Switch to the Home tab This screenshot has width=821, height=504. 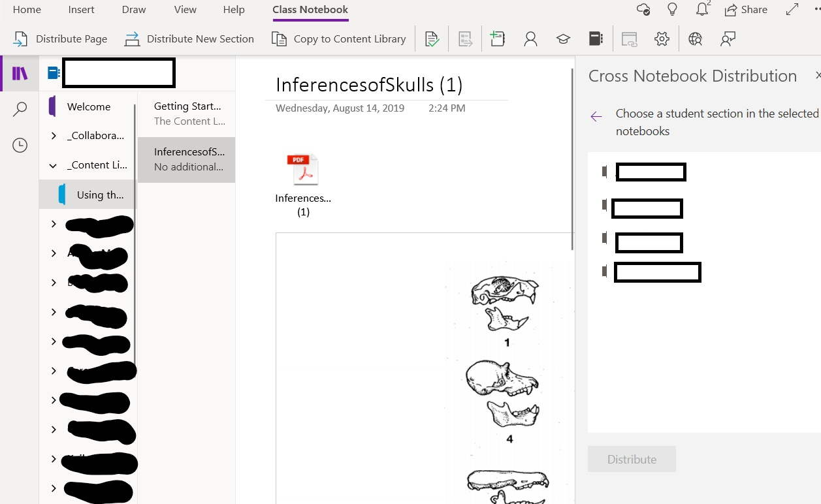tap(27, 10)
